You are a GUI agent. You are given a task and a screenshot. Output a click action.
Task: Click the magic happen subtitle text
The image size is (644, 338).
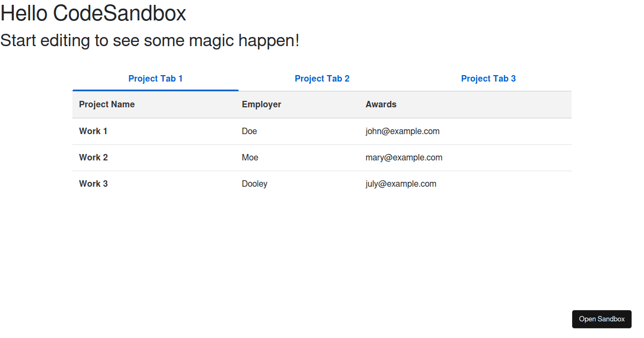(150, 40)
